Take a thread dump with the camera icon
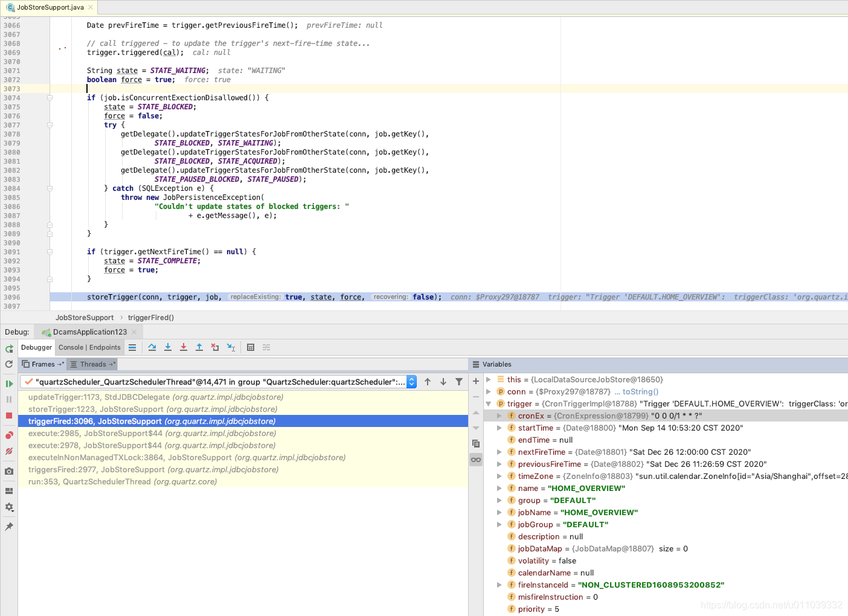This screenshot has width=848, height=616. [x=9, y=471]
